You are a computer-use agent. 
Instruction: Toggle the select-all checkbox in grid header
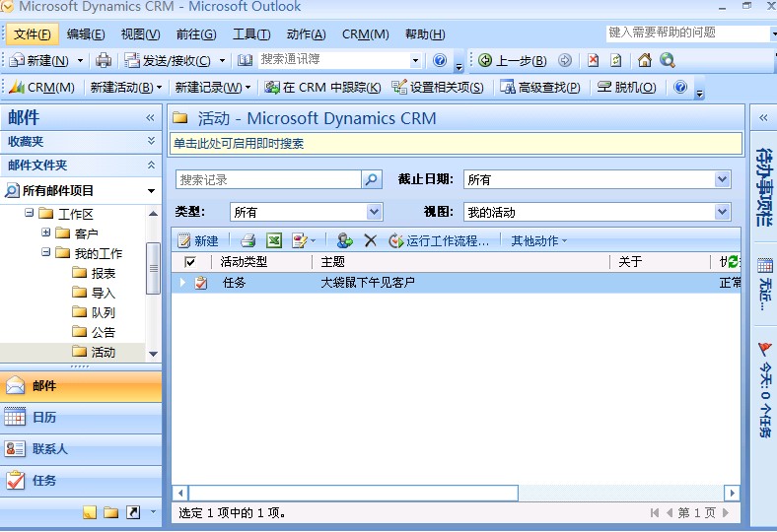tap(190, 262)
